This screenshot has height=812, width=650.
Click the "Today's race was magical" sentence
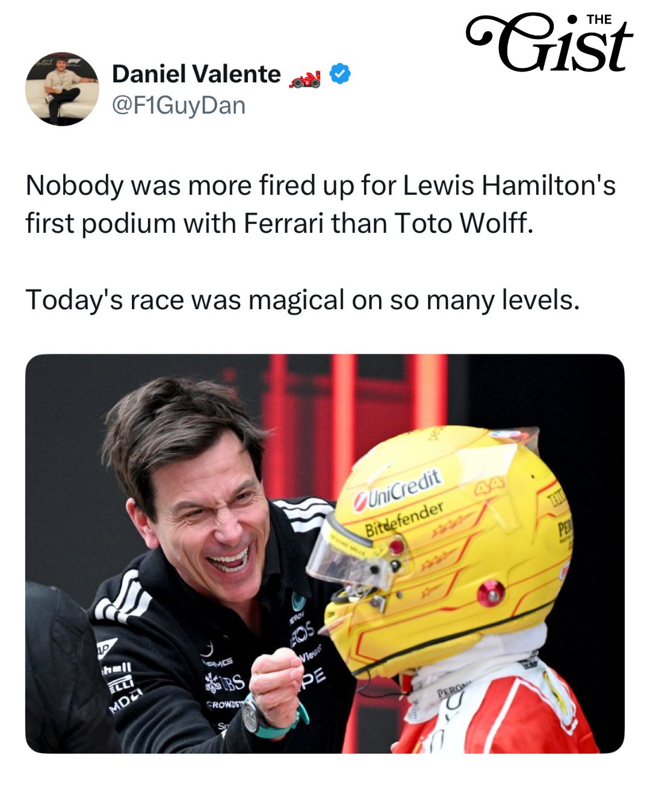click(x=302, y=300)
